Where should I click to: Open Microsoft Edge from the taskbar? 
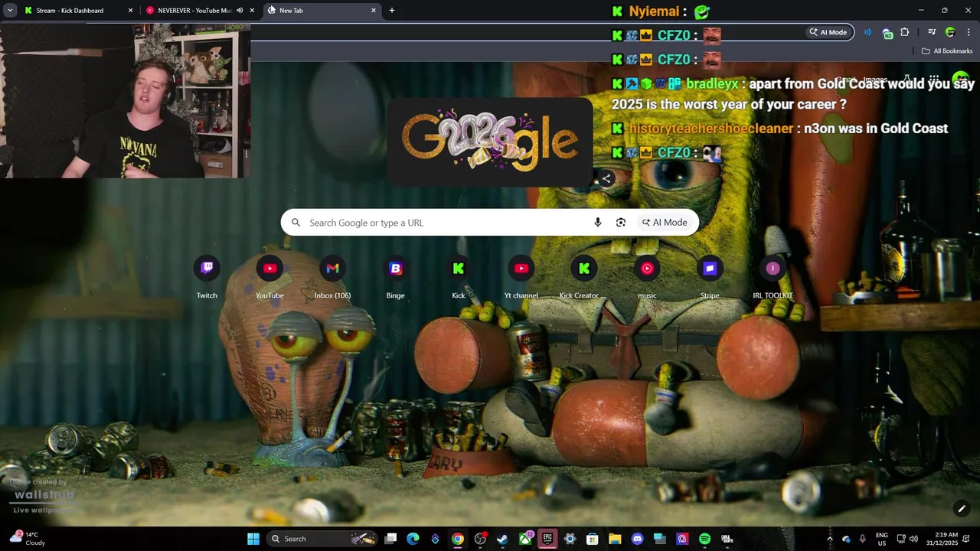point(413,539)
